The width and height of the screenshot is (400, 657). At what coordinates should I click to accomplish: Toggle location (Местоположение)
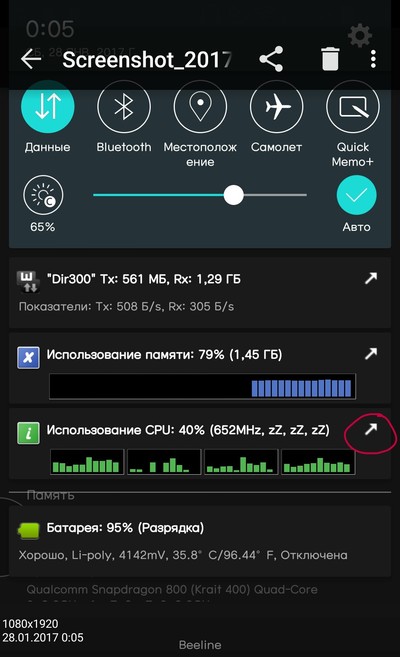pyautogui.click(x=200, y=107)
